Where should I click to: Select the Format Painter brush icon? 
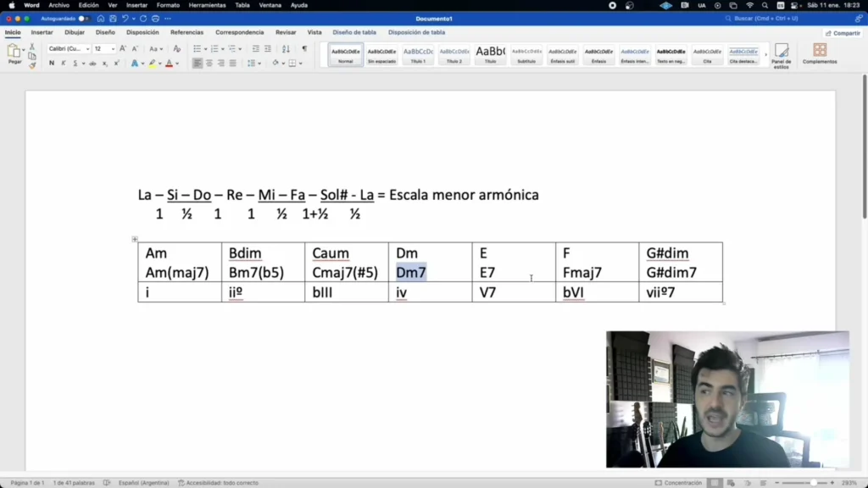point(32,66)
